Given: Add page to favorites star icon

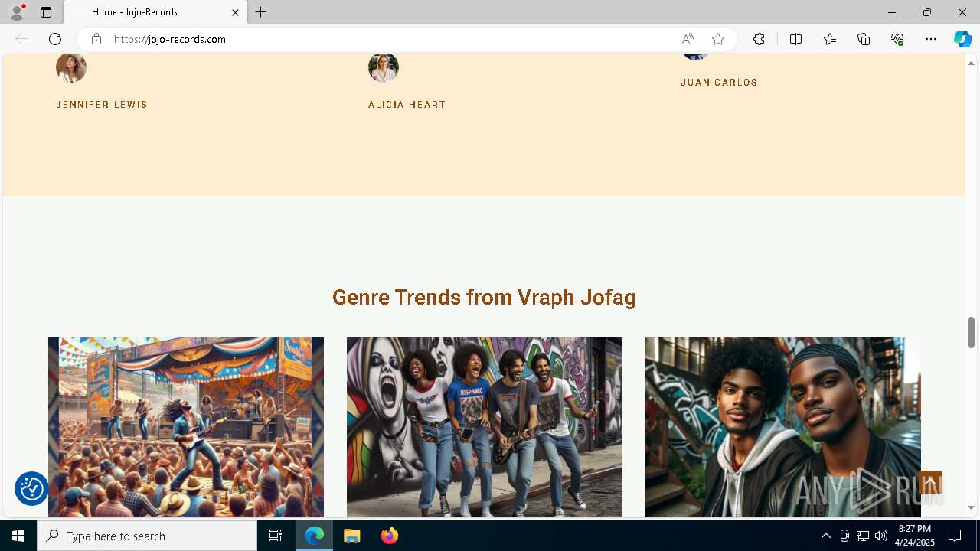Looking at the screenshot, I should 718,39.
